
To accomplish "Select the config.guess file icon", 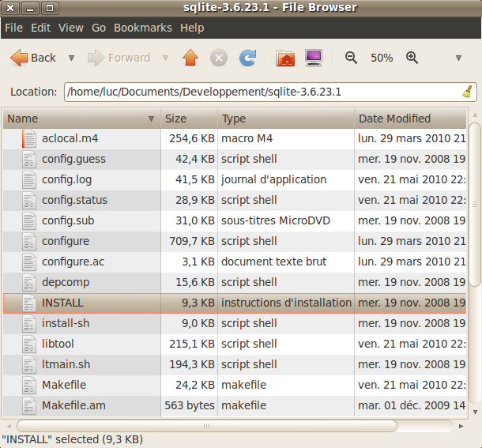I will [29, 160].
